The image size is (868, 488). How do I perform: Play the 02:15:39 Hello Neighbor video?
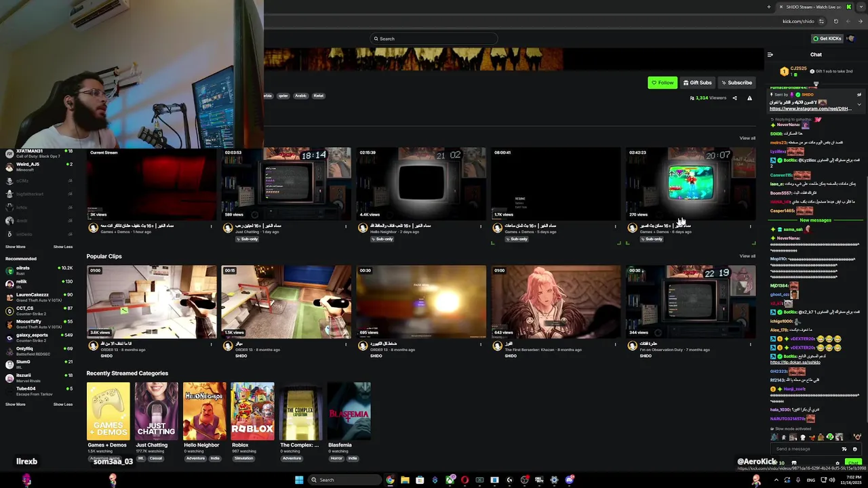[421, 183]
